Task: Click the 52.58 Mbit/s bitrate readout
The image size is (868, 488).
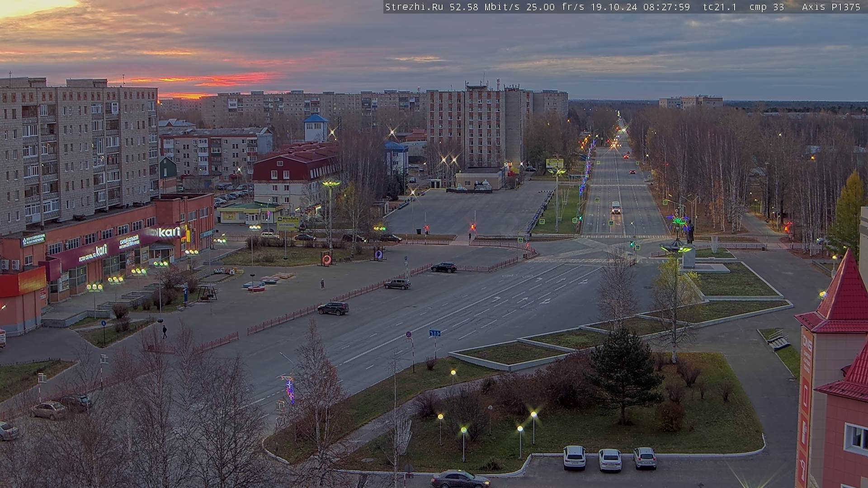Action: 486,7
